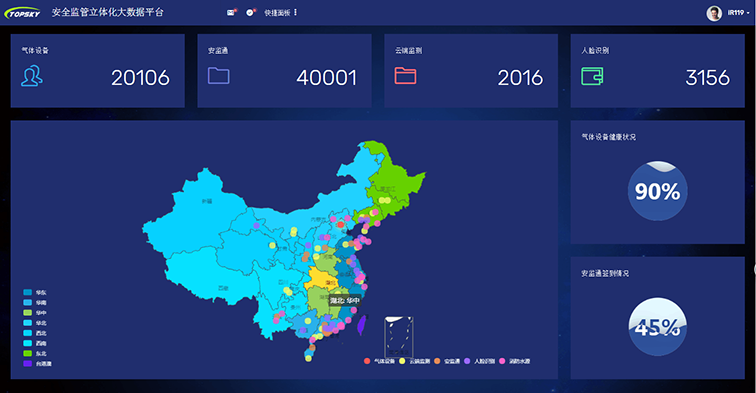Click the 20106 gas device count
Viewport: 756px width, 393px height.
(x=140, y=78)
